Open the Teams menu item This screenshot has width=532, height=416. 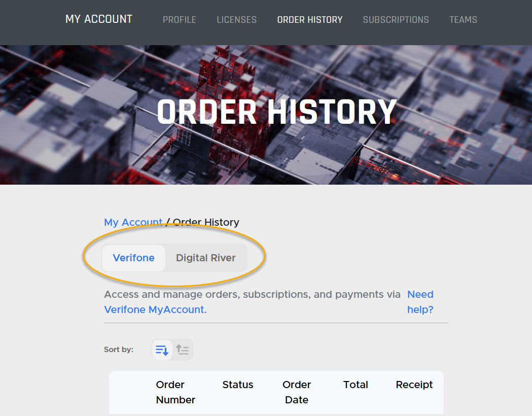click(x=463, y=20)
